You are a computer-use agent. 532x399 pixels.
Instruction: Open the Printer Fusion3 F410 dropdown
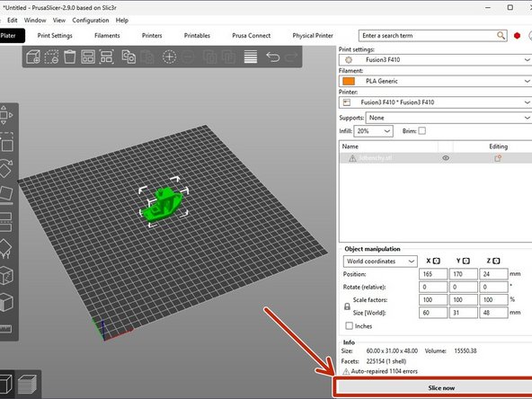(x=435, y=102)
